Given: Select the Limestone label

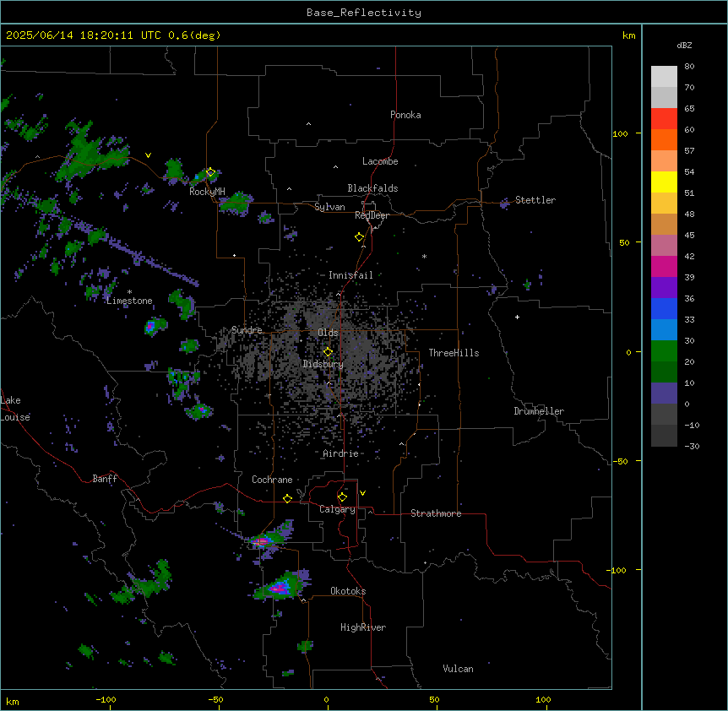Looking at the screenshot, I should tap(129, 301).
